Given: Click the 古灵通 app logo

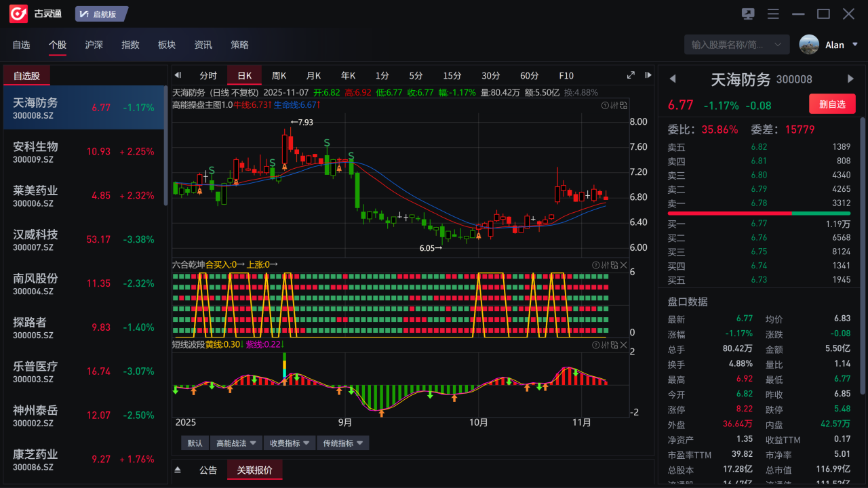Looking at the screenshot, I should 18,13.
